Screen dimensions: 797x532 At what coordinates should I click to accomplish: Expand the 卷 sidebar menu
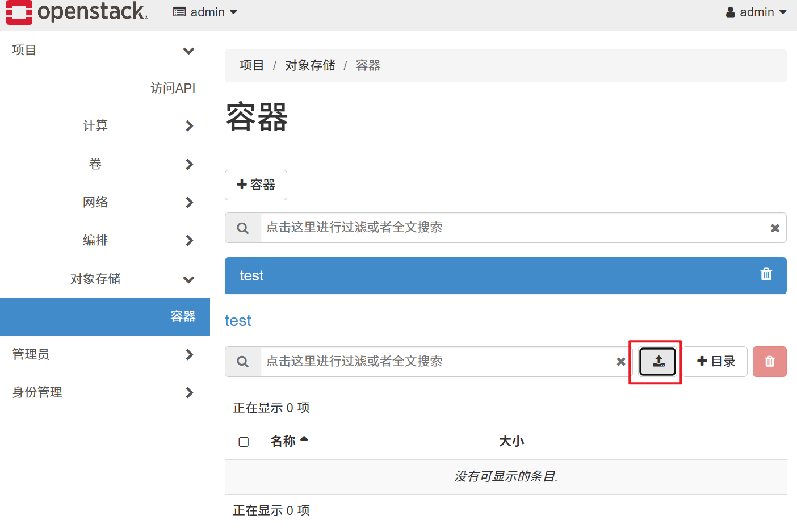click(105, 164)
